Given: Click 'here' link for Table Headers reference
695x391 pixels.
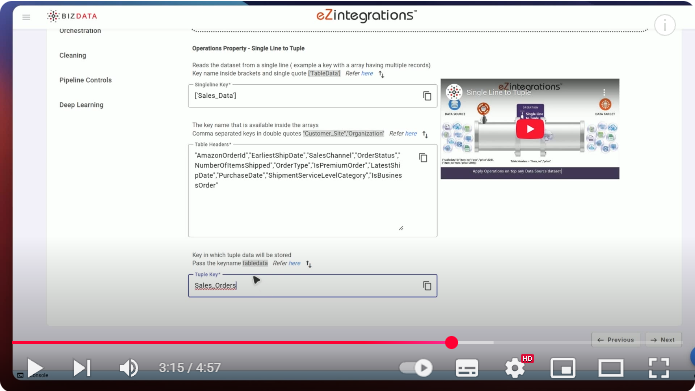Looking at the screenshot, I should (411, 133).
